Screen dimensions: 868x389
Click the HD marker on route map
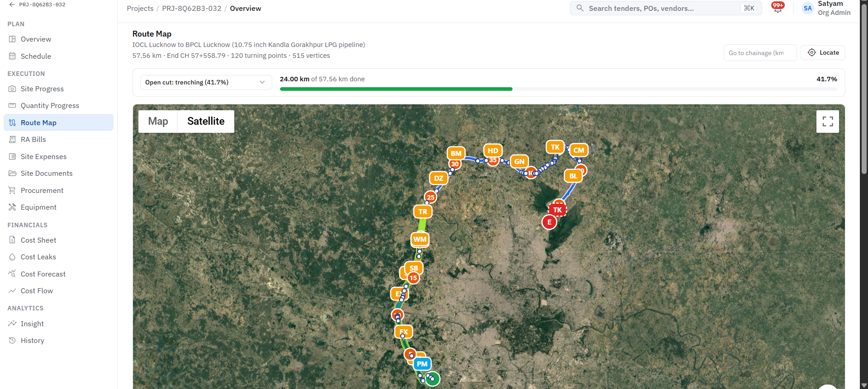(493, 151)
